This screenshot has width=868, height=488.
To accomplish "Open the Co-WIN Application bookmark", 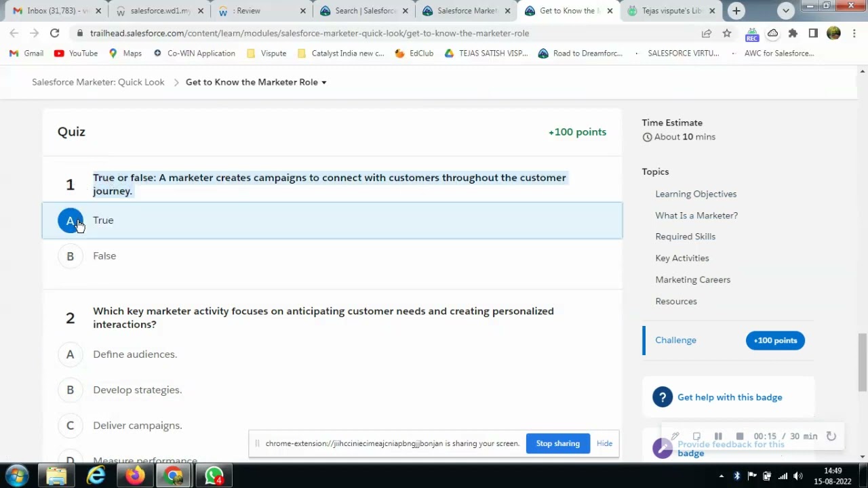I will pyautogui.click(x=194, y=54).
